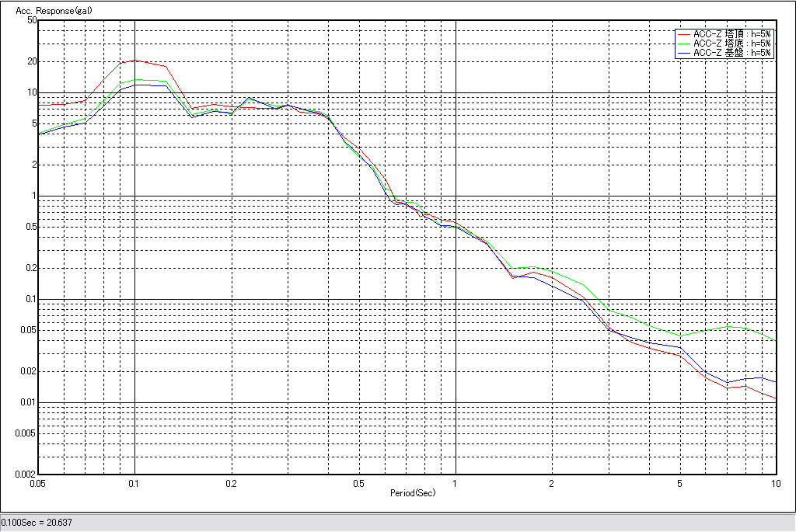Click the x-axis tick label 0.5
The image size is (796, 532).
358,484
